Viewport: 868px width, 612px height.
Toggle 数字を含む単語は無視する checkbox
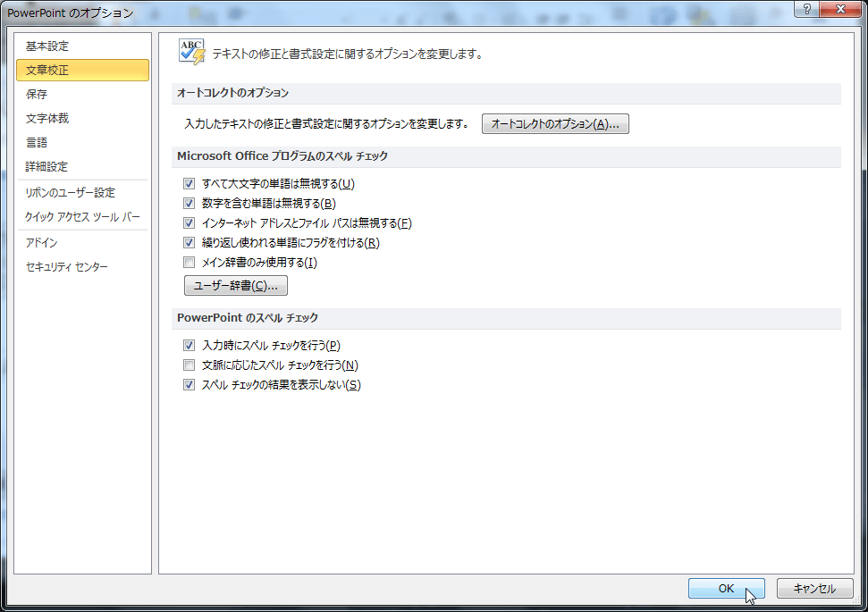pyautogui.click(x=190, y=204)
